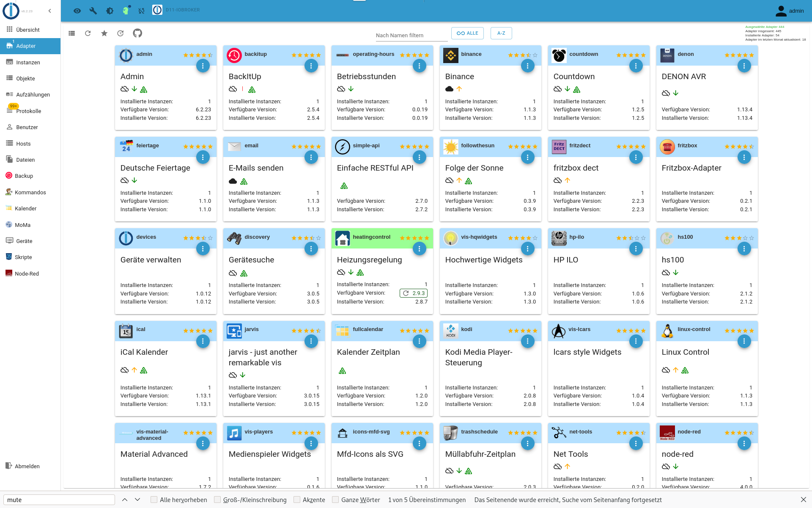
Task: Enable Alle hervorheben checkbox
Action: pyautogui.click(x=154, y=500)
